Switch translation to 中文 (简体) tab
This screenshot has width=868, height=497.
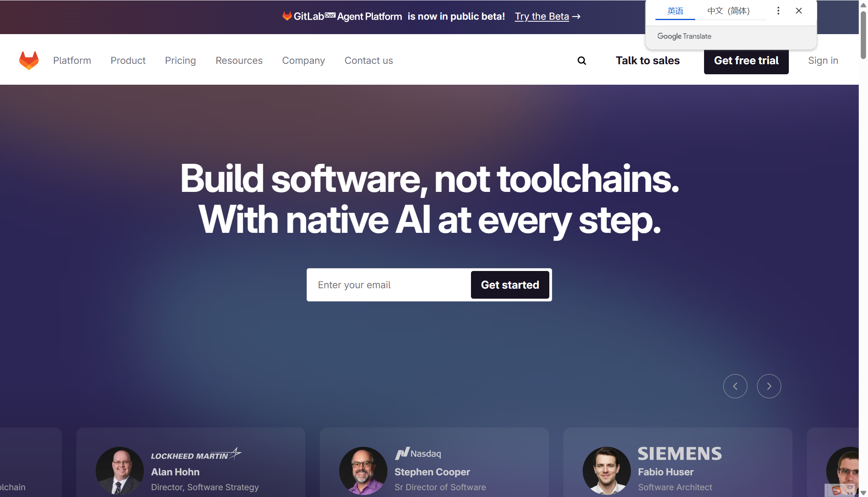[x=729, y=11]
